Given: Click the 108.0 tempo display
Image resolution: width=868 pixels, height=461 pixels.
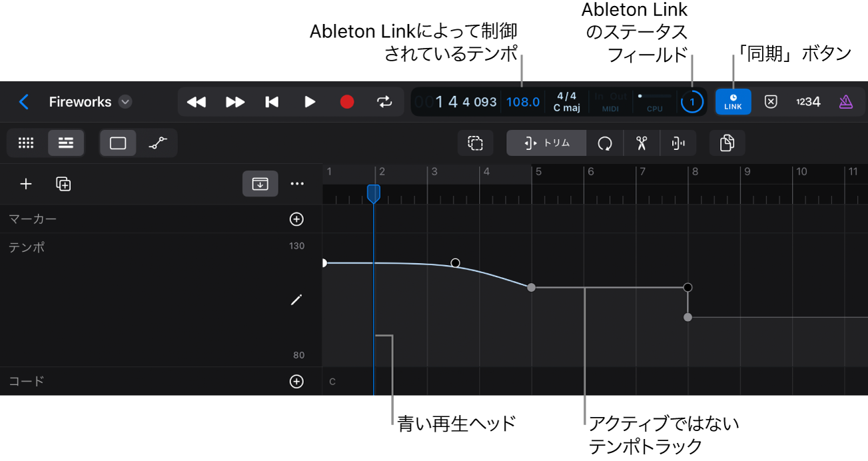Looking at the screenshot, I should point(523,101).
